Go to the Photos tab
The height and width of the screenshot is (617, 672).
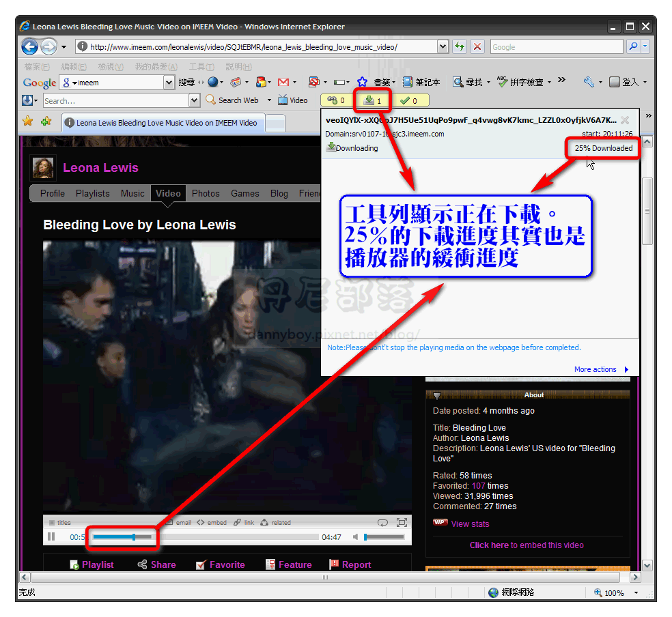(206, 194)
